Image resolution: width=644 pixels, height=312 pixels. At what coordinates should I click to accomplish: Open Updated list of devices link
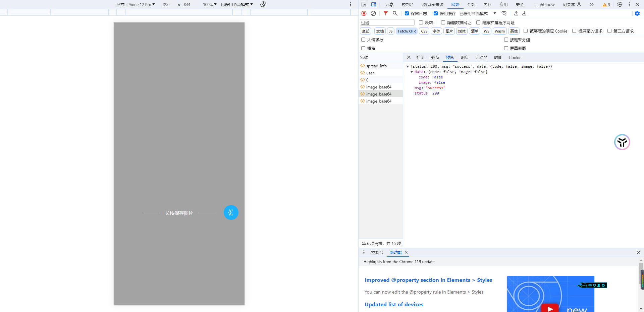[394, 304]
